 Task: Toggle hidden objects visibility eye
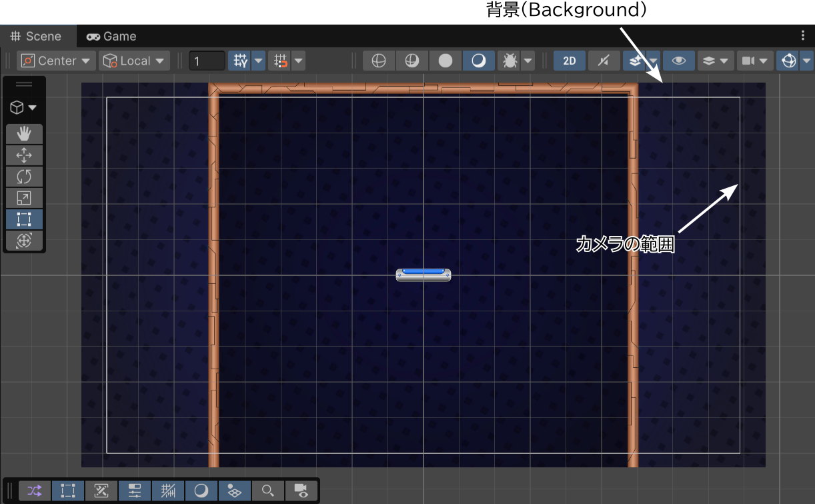[x=679, y=61]
